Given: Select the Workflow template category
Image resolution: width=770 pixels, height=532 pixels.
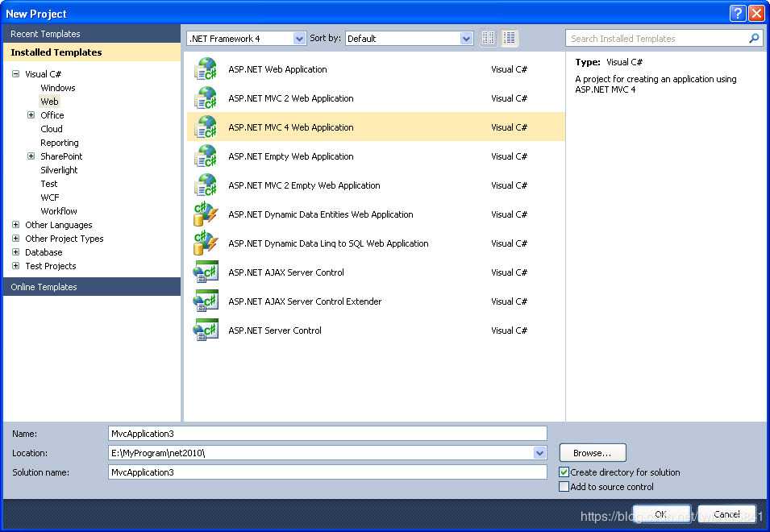Looking at the screenshot, I should tap(58, 211).
